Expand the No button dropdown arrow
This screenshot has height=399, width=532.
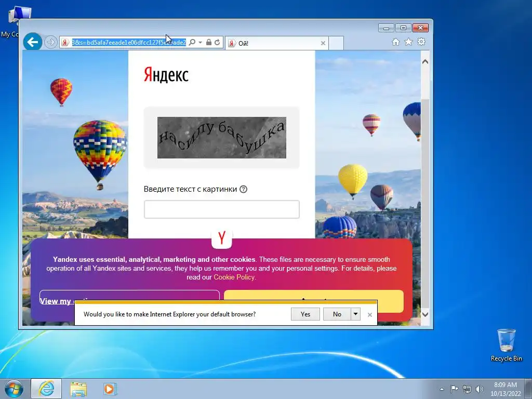click(355, 314)
